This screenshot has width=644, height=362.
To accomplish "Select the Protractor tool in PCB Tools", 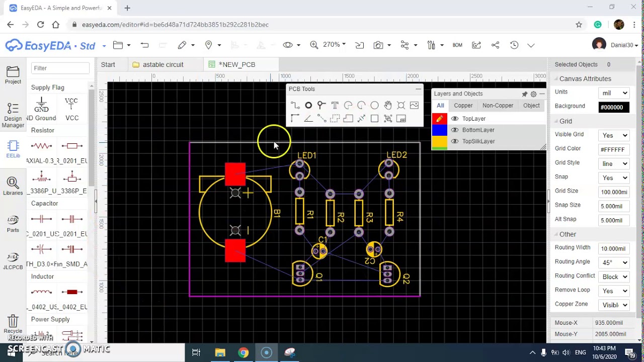I will 308,118.
